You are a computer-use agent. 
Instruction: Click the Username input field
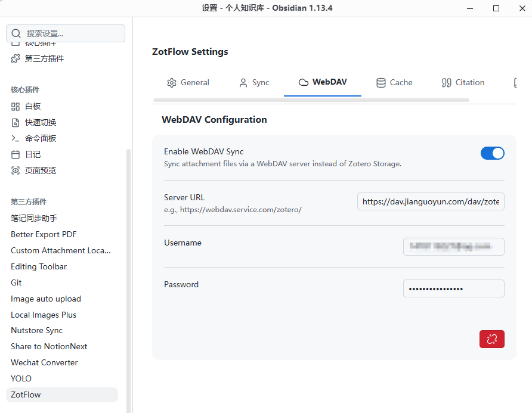454,247
